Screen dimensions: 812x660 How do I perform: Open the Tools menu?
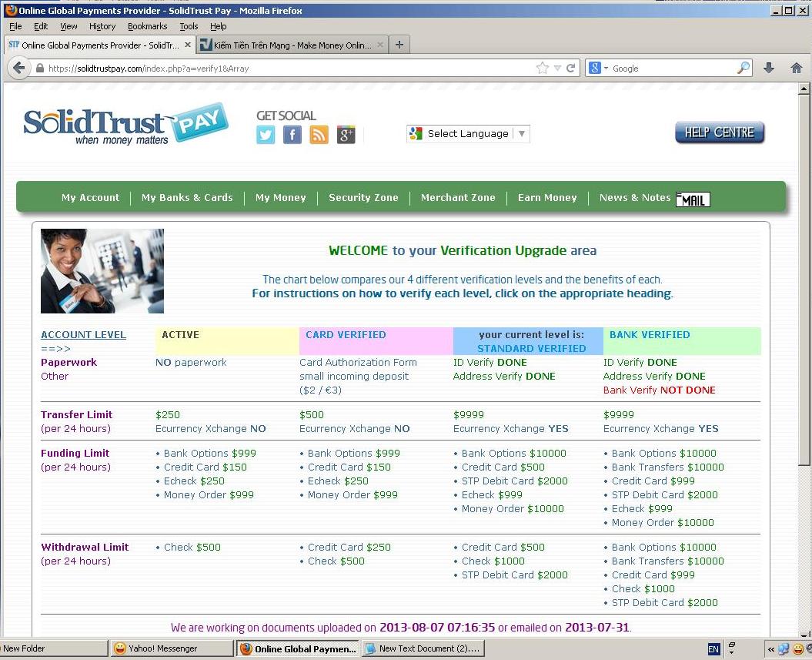(189, 26)
